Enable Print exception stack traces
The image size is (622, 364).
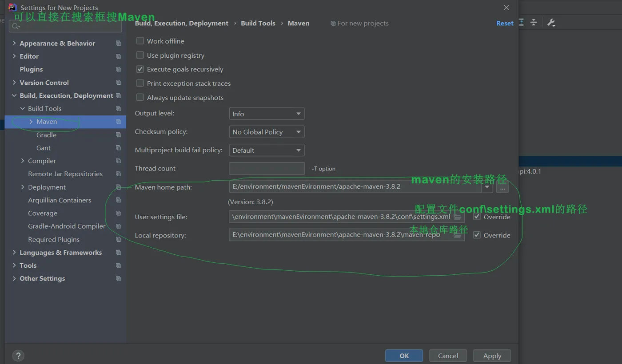pyautogui.click(x=140, y=83)
